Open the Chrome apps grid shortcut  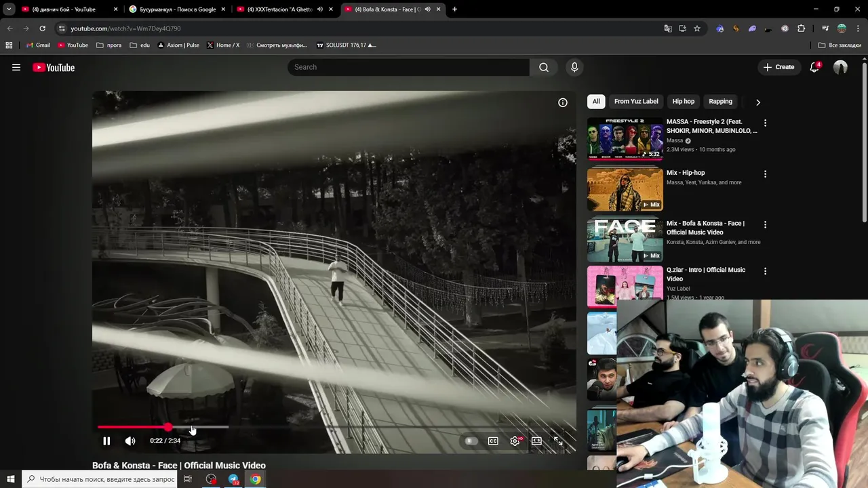(x=9, y=45)
